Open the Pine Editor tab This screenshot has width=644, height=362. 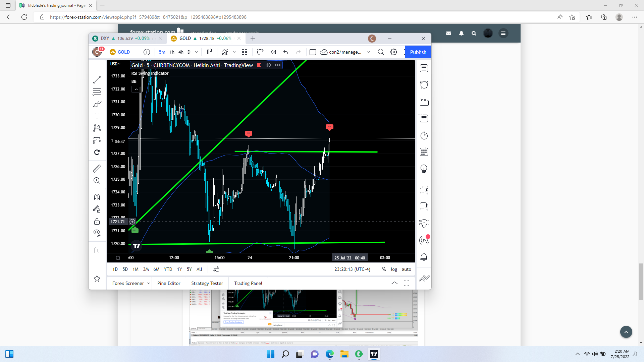pos(169,283)
